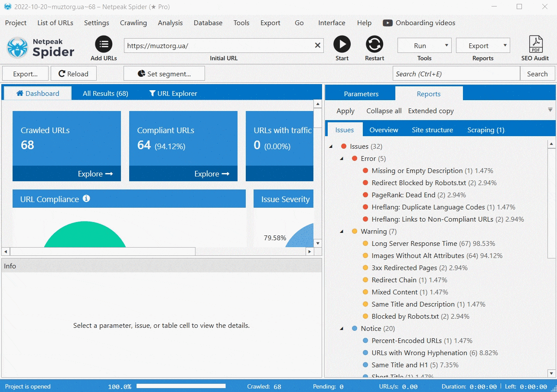Open the Tools menu
Screen dimensions: 557x392
(x=241, y=23)
